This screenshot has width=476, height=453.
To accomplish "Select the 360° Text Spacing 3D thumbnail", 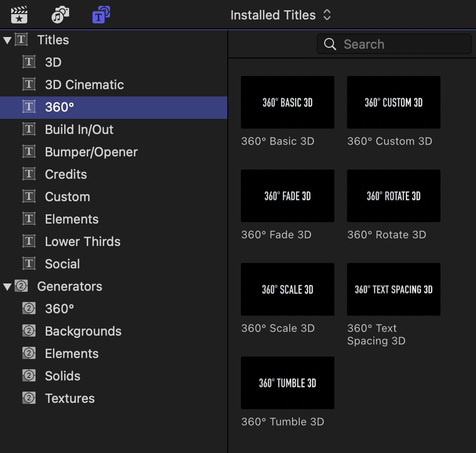I will click(x=394, y=289).
